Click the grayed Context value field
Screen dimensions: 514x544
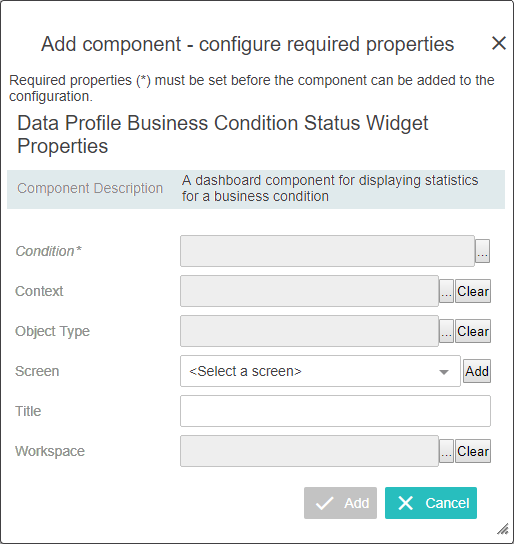click(x=309, y=291)
